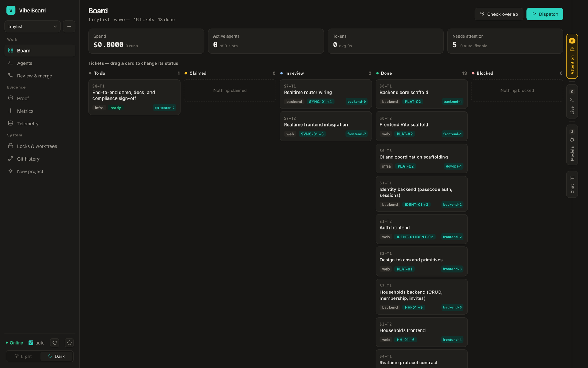Click the devops-1 agent tag
The width and height of the screenshot is (588, 368).
(454, 166)
